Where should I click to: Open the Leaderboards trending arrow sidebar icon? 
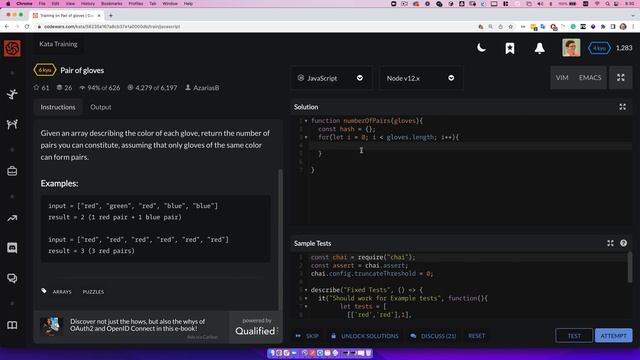[x=12, y=218]
